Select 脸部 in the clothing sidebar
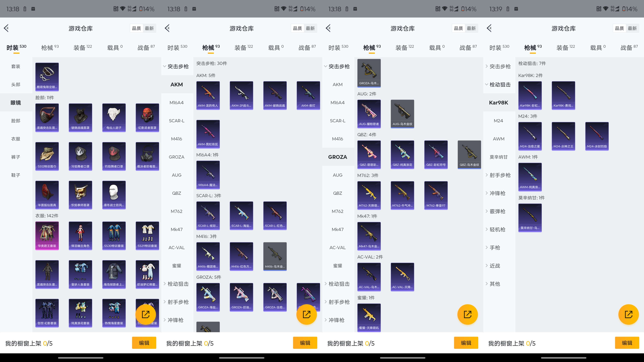This screenshot has width=644, height=362. 16,121
